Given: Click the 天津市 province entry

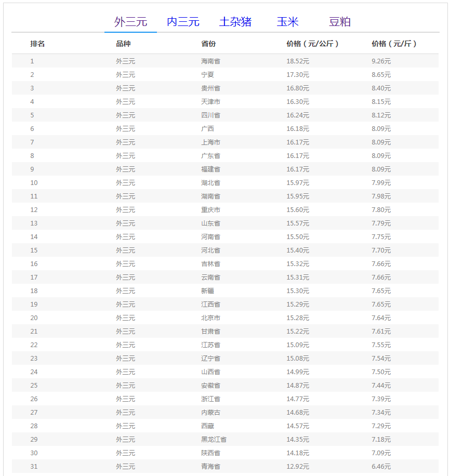Looking at the screenshot, I should pos(210,102).
